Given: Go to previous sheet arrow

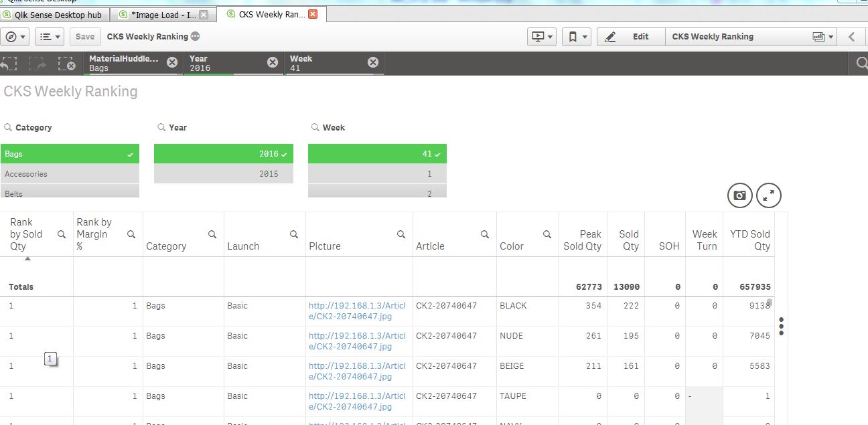Looking at the screenshot, I should point(852,37).
